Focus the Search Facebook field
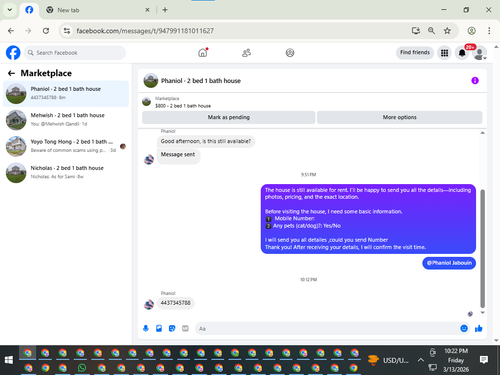 pos(75,53)
